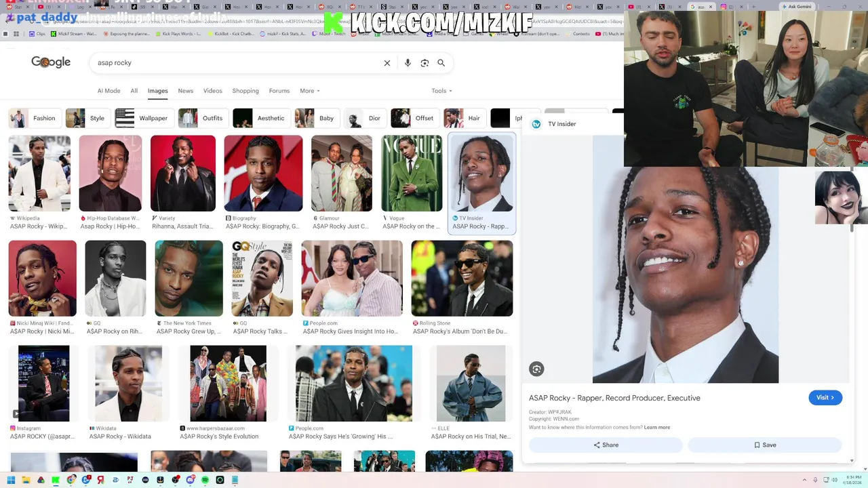
Task: Open the Wikipedia image result thumbnail
Action: (x=39, y=174)
